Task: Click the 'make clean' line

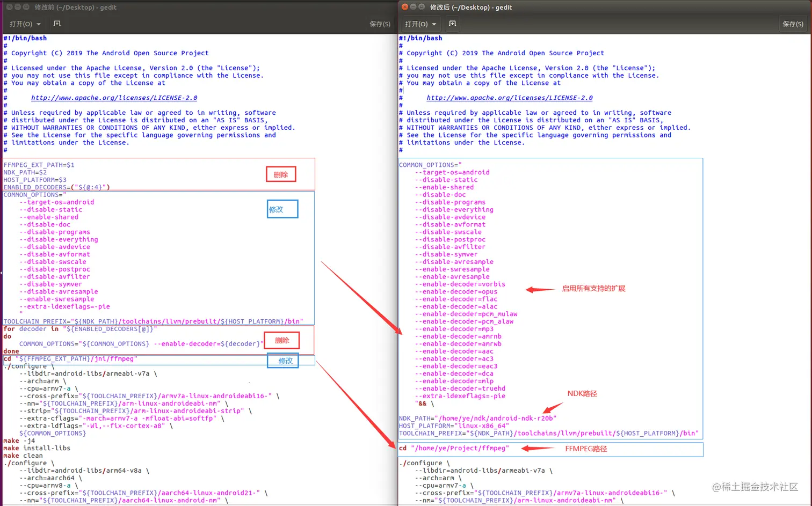Action: 23,456
